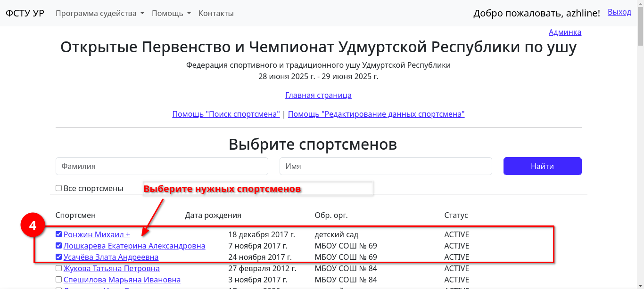Uncheck Лошкарева Екатерина Александровна checkbox
Screen dimensions: 644x289
click(59, 246)
